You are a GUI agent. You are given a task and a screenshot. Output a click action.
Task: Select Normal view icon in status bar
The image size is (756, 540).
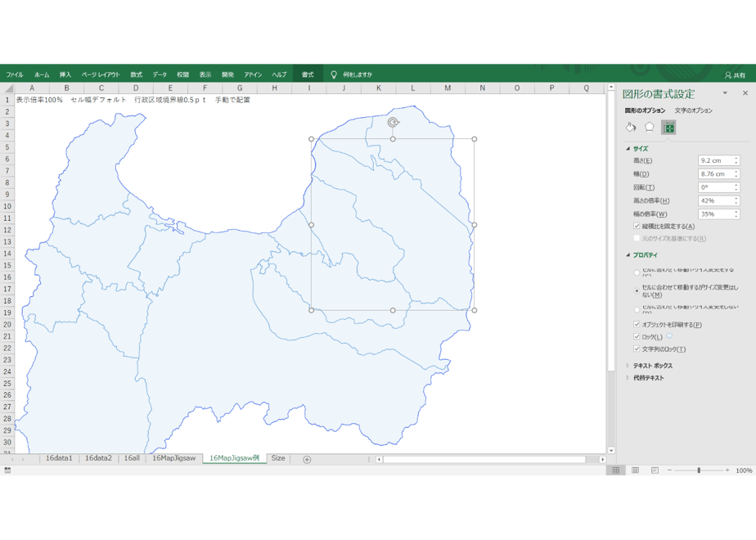[x=616, y=470]
